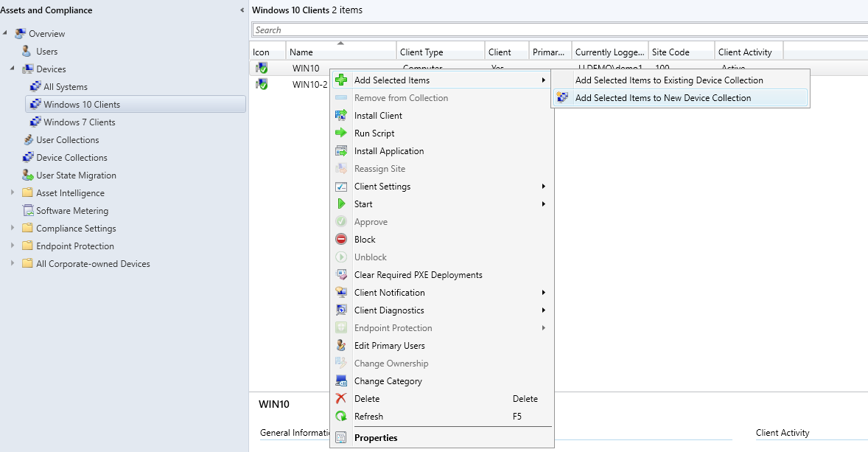Image resolution: width=868 pixels, height=452 pixels.
Task: Click the Users node icon
Action: point(27,51)
